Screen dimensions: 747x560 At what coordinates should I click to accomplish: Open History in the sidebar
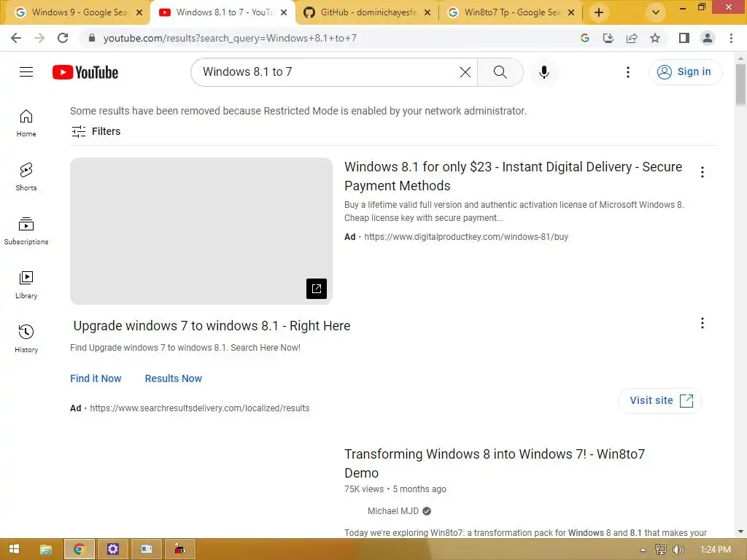pos(26,338)
